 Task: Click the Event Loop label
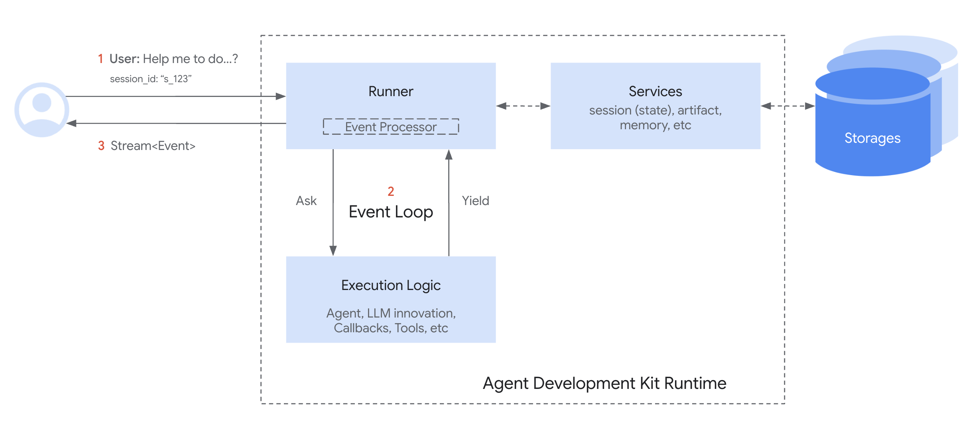point(391,212)
